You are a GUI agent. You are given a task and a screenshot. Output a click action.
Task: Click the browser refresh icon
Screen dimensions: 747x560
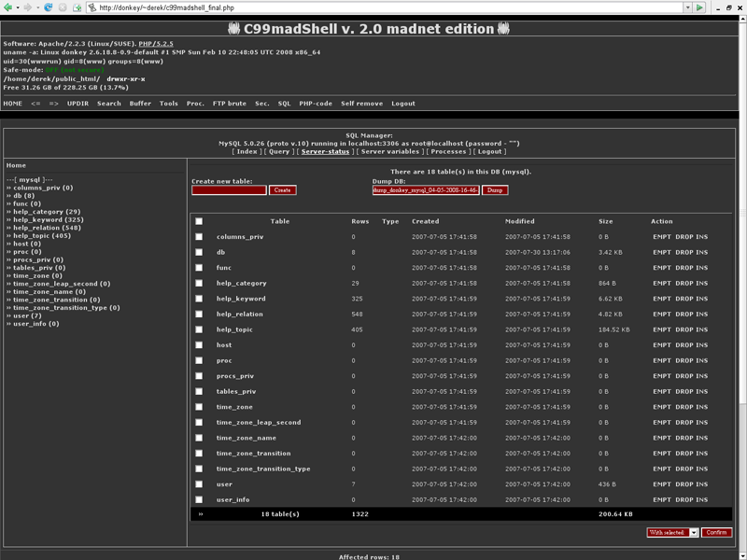tap(49, 7)
